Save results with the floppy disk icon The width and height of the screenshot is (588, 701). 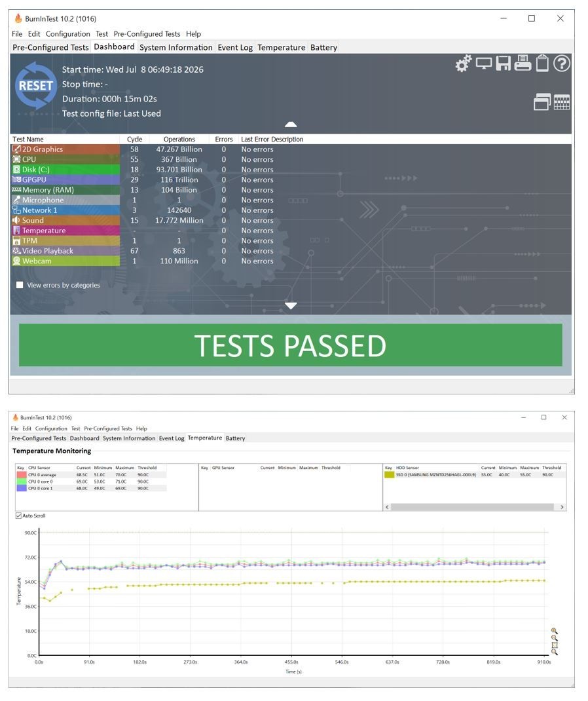tap(503, 64)
